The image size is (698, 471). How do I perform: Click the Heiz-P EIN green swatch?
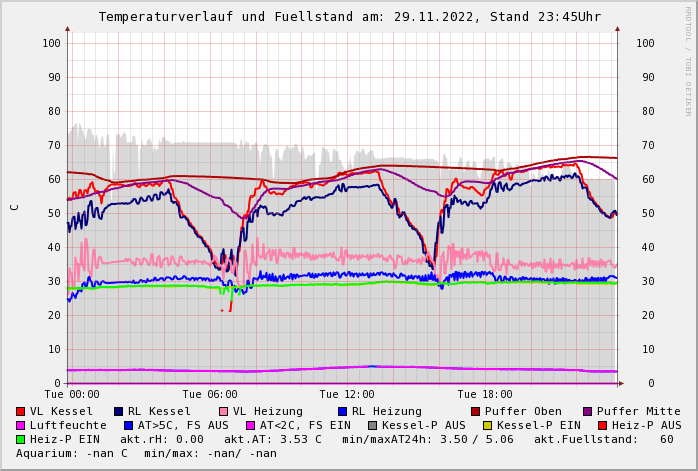point(20,439)
